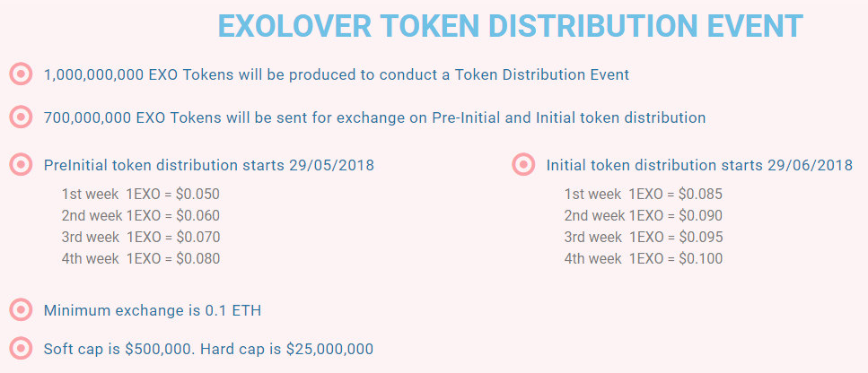
Task: Click the 1,000,000,000 EXO Tokens sentence
Action: (336, 74)
